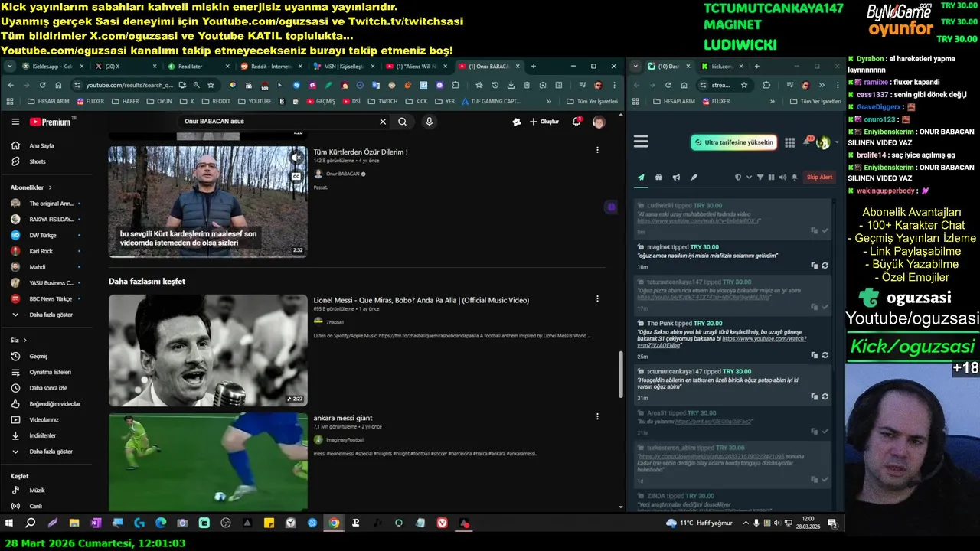Switch to the Reddit browser tab
The width and height of the screenshot is (980, 551).
coord(271,67)
